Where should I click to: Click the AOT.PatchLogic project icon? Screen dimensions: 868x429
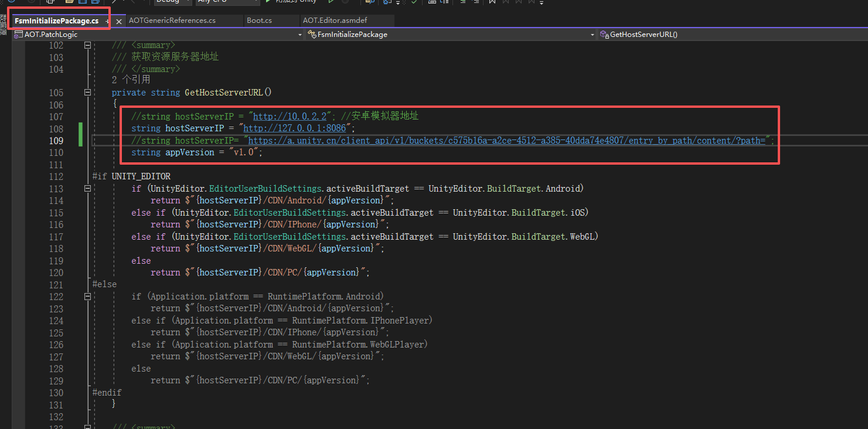(19, 35)
